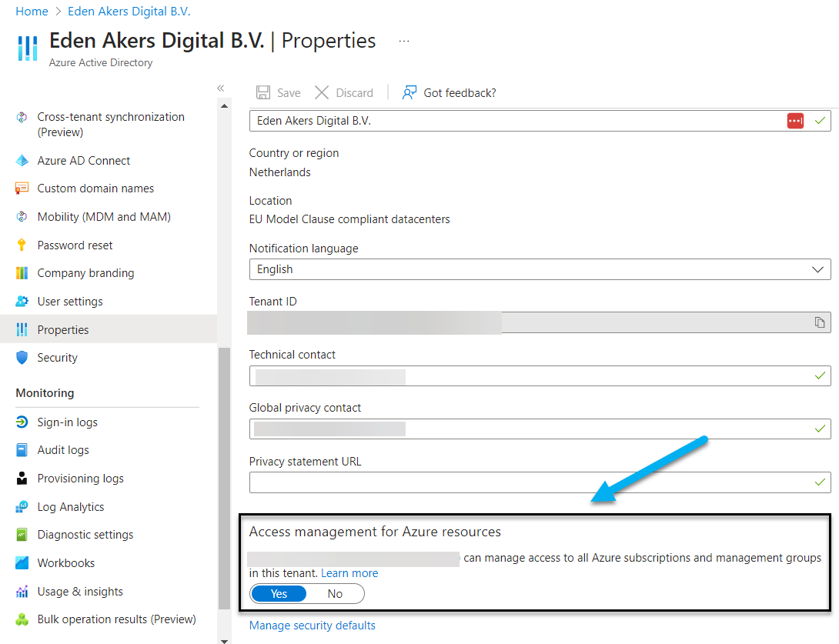839x644 pixels.
Task: Click the Log Analytics icon
Action: point(22,506)
